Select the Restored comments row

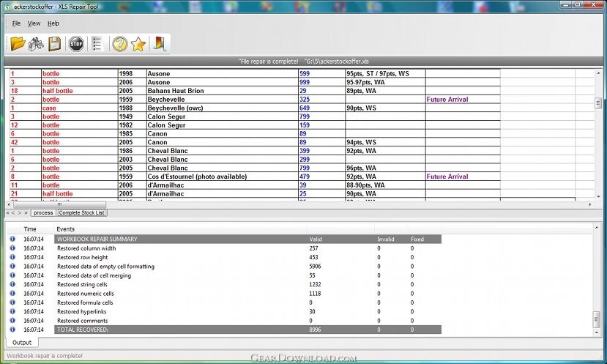247,321
